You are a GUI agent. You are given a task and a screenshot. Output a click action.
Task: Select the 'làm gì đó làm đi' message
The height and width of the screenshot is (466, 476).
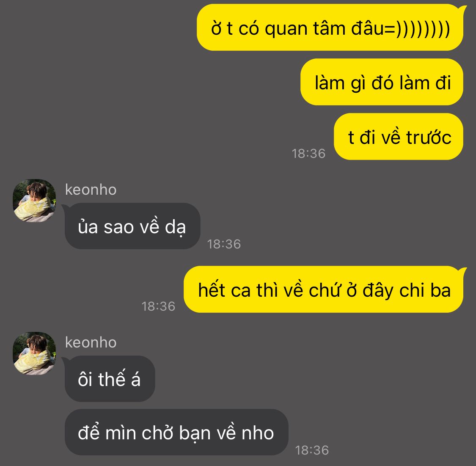pyautogui.click(x=382, y=82)
